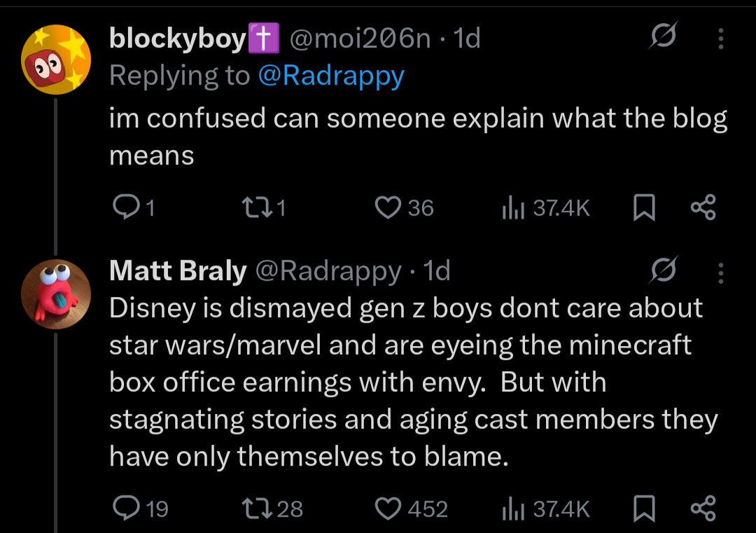Share blockyboy's tweet
Image resolution: width=756 pixels, height=533 pixels.
tap(703, 207)
